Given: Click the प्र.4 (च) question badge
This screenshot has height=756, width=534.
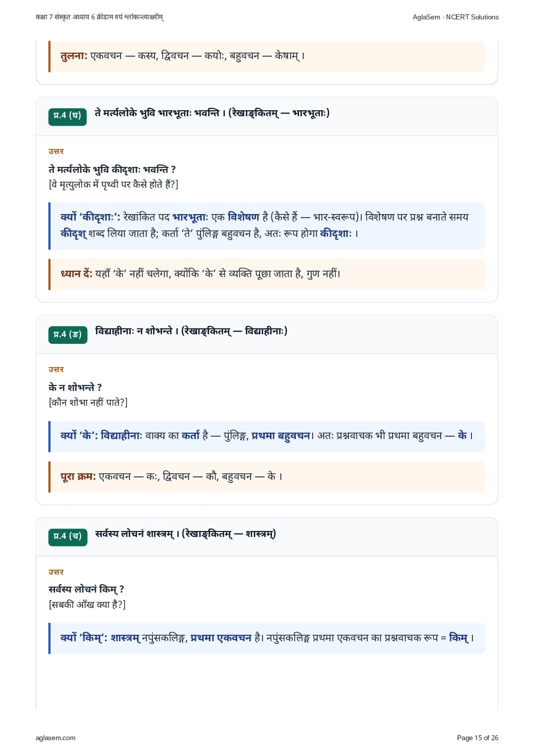Looking at the screenshot, I should point(67,536).
